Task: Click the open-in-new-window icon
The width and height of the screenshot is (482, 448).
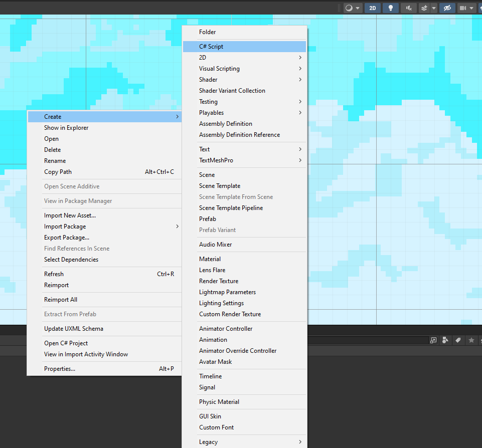Action: click(433, 340)
